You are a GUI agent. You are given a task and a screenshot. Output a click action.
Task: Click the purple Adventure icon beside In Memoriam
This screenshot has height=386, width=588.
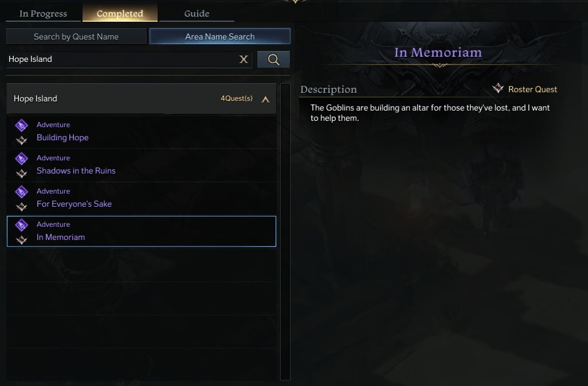(x=21, y=225)
